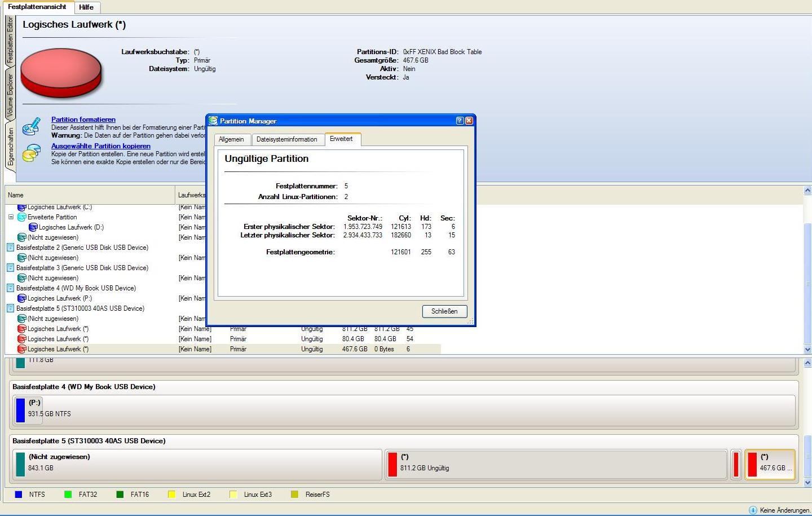Screen dimensions: 812x516
Task: Click the Ungültig cell in 467.6 GB row
Action: tap(312, 349)
